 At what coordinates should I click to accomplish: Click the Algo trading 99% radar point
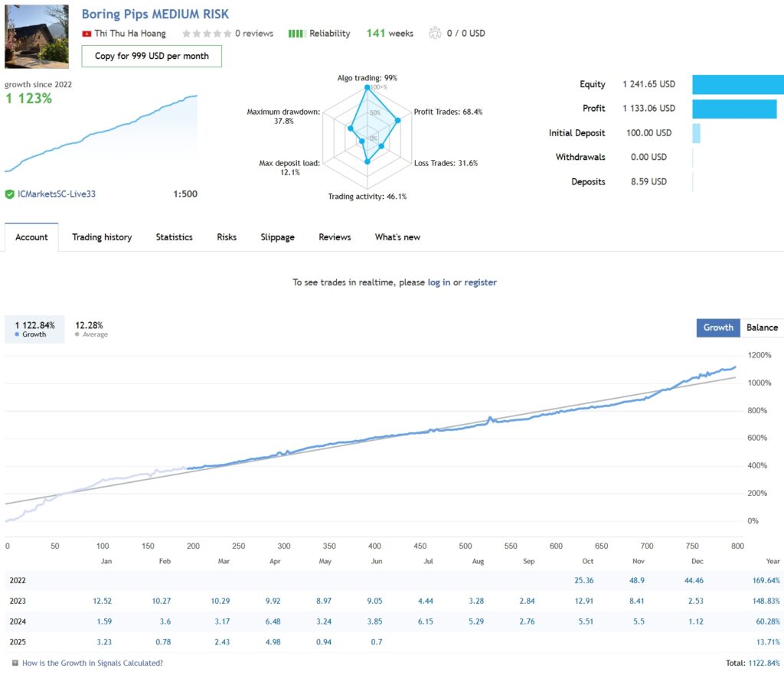click(x=367, y=87)
